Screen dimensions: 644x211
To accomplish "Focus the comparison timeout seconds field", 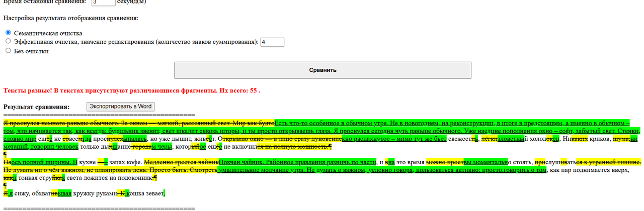I will [103, 2].
